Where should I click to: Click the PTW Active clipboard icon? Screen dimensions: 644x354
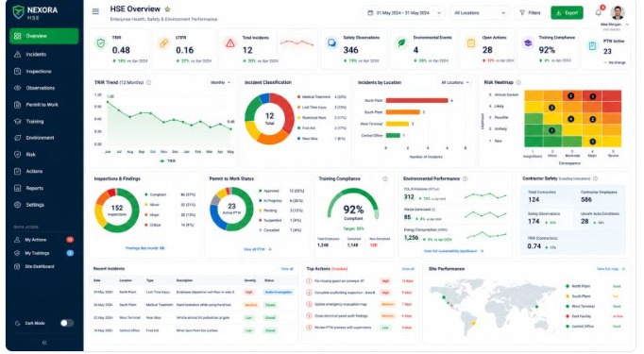pos(592,46)
